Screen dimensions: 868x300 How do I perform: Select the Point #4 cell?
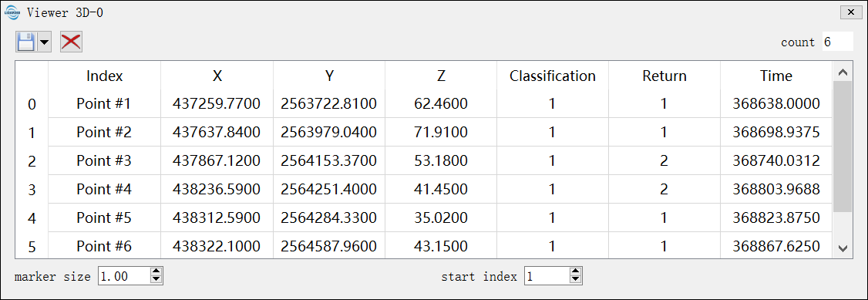point(105,190)
